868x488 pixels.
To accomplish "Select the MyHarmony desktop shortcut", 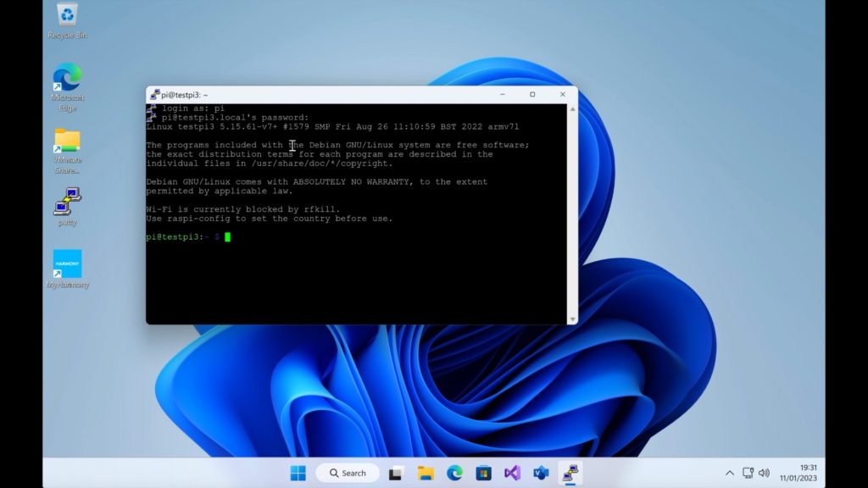I will [68, 269].
